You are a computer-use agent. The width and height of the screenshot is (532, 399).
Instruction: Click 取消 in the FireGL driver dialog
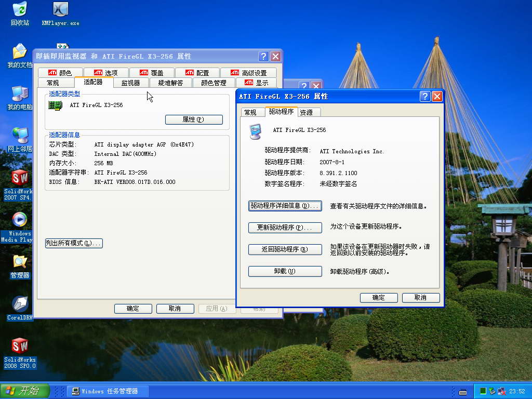pyautogui.click(x=421, y=298)
